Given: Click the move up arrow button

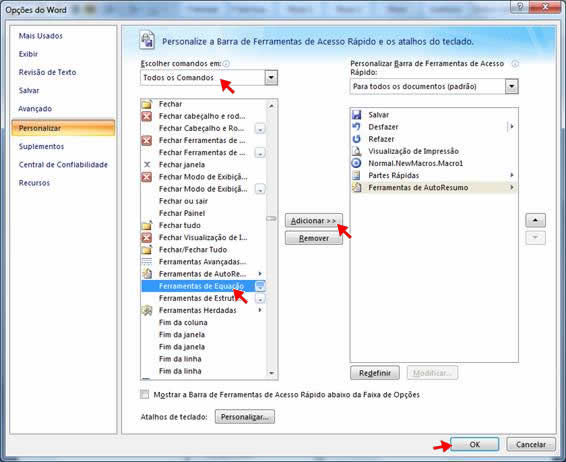Looking at the screenshot, I should pyautogui.click(x=535, y=220).
